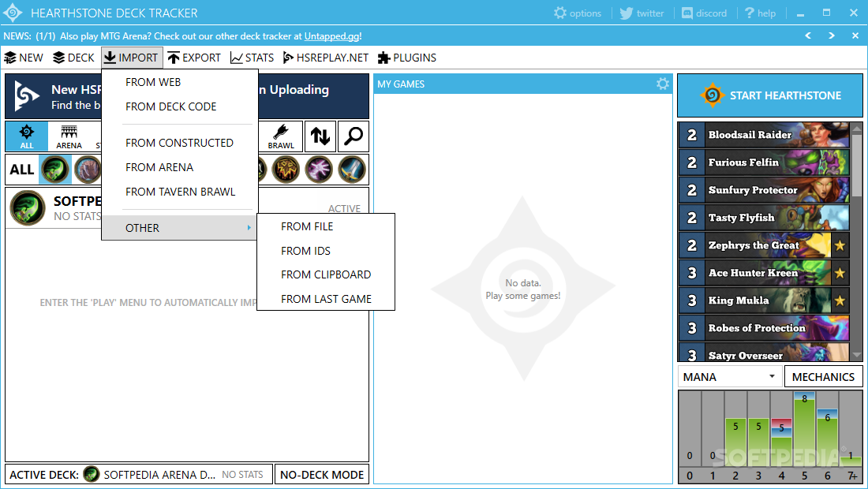Screen dimensions: 868x489
Task: Select Furious Felfin card
Action: coord(764,162)
